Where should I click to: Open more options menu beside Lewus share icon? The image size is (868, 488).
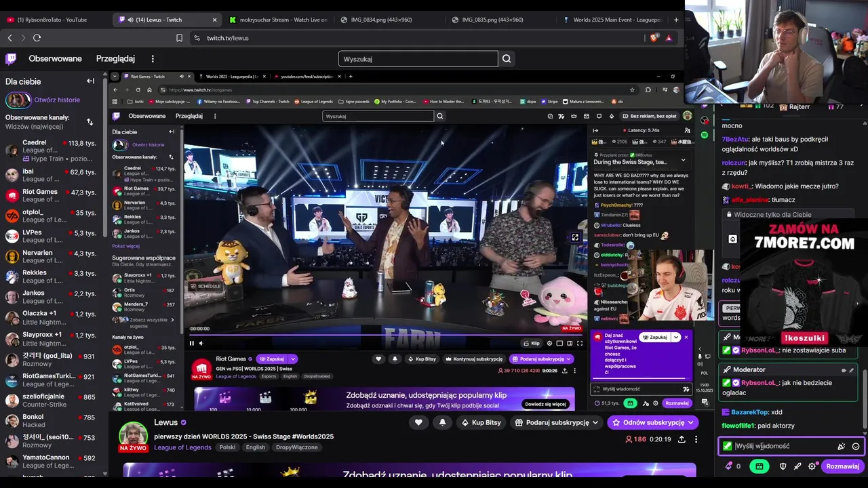pos(696,439)
